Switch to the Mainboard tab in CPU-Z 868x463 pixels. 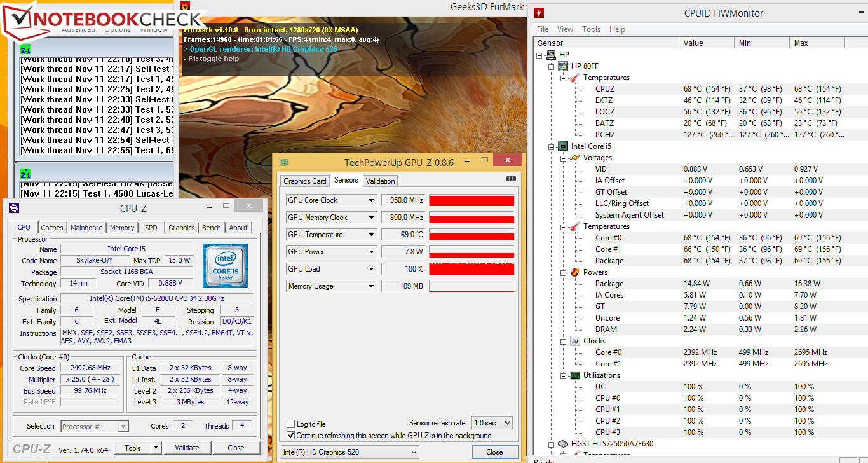86,228
